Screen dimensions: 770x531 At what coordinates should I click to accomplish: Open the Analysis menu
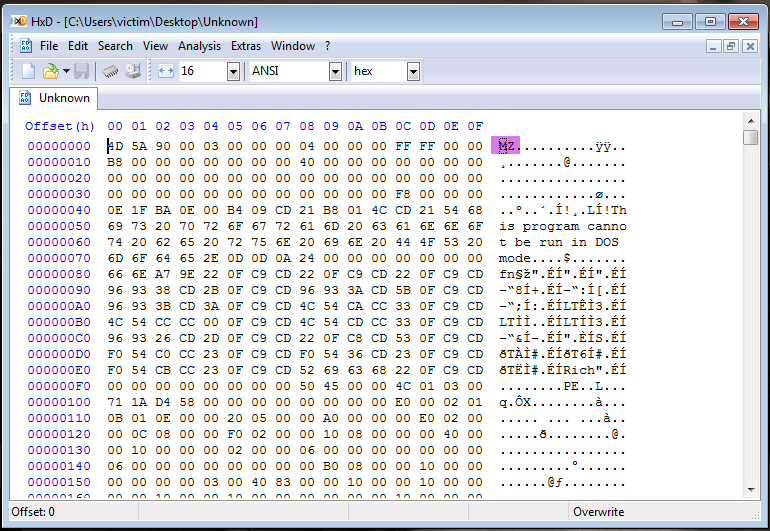pos(199,46)
